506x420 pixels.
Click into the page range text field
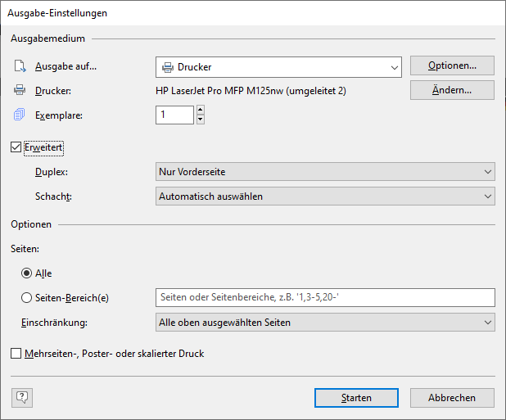point(325,298)
